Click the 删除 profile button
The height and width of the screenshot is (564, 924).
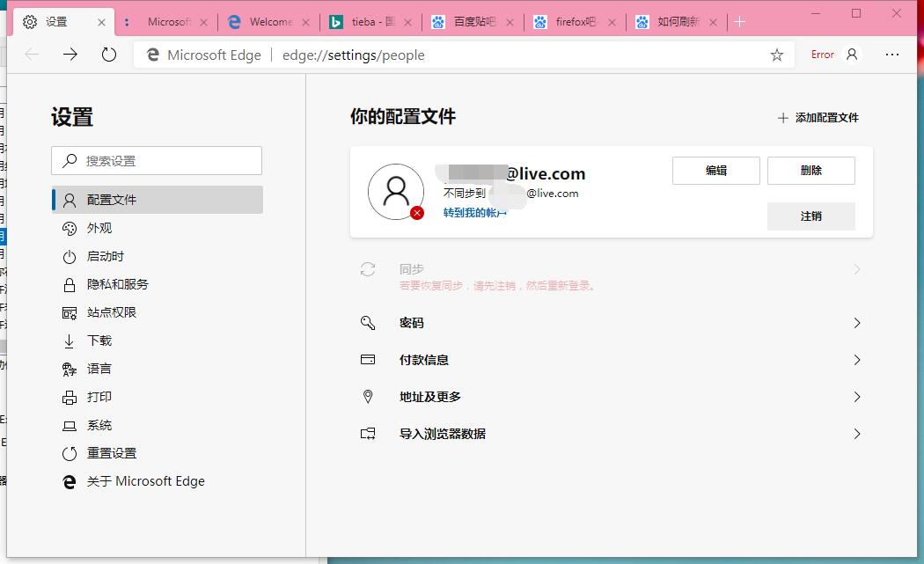(x=810, y=171)
